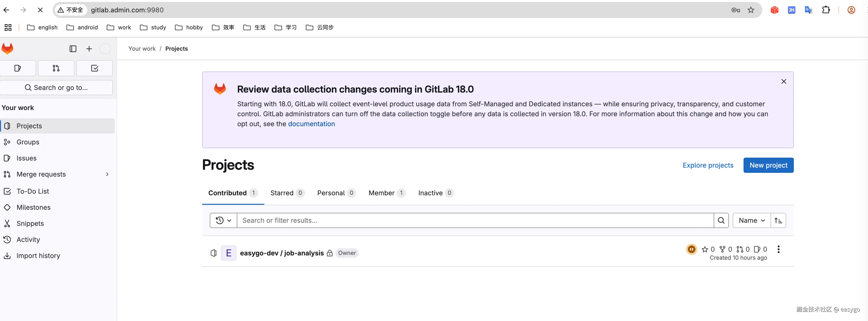Dismiss the data collection banner
The height and width of the screenshot is (321, 868).
[x=783, y=81]
